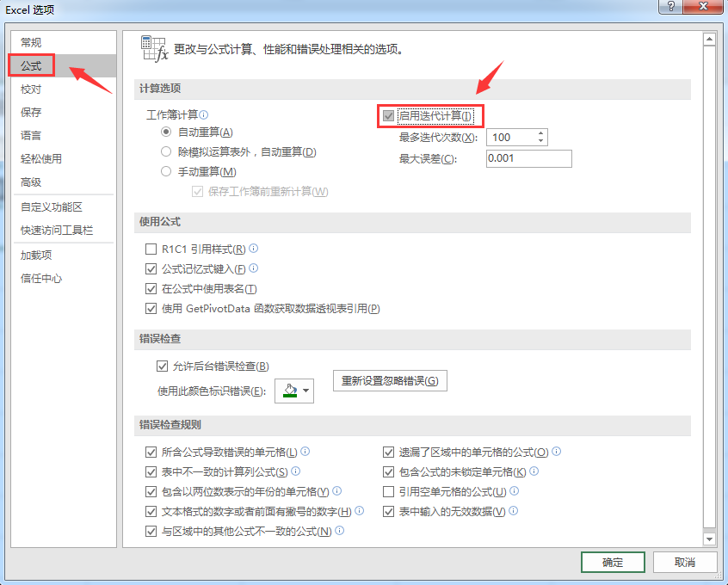Open the 快速访问工具栏 category
Viewport: 728px width, 585px height.
(64, 230)
